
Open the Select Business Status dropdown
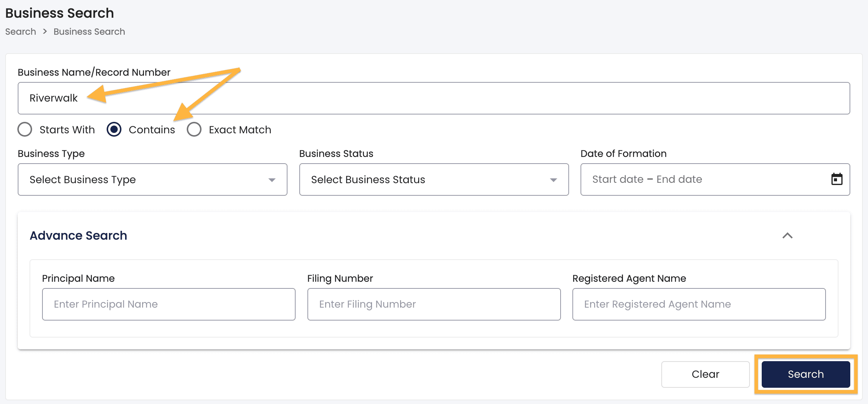(434, 180)
